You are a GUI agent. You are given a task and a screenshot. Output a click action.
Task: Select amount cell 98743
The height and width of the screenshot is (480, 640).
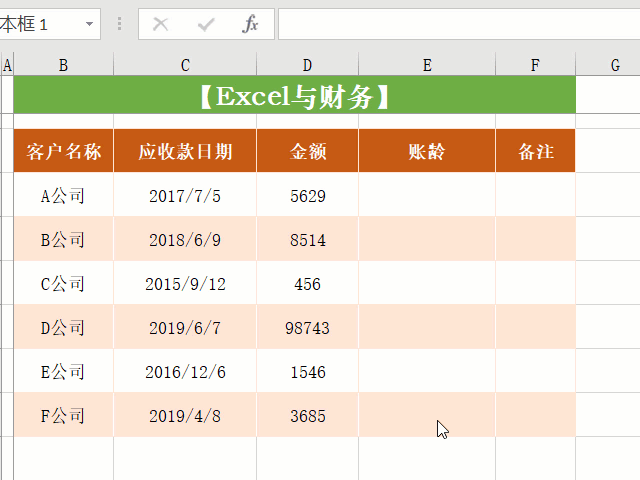click(x=307, y=327)
